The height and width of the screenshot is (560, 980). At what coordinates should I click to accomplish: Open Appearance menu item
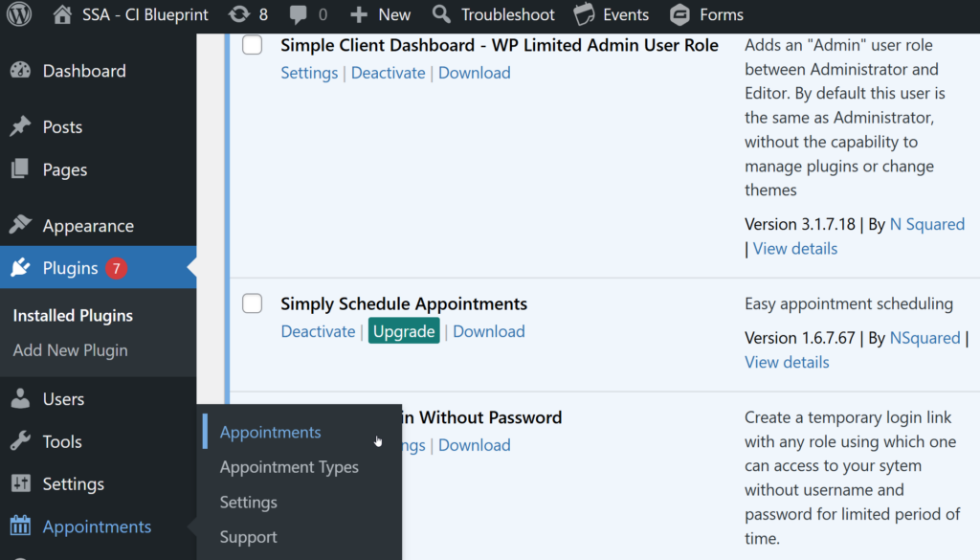(x=88, y=226)
